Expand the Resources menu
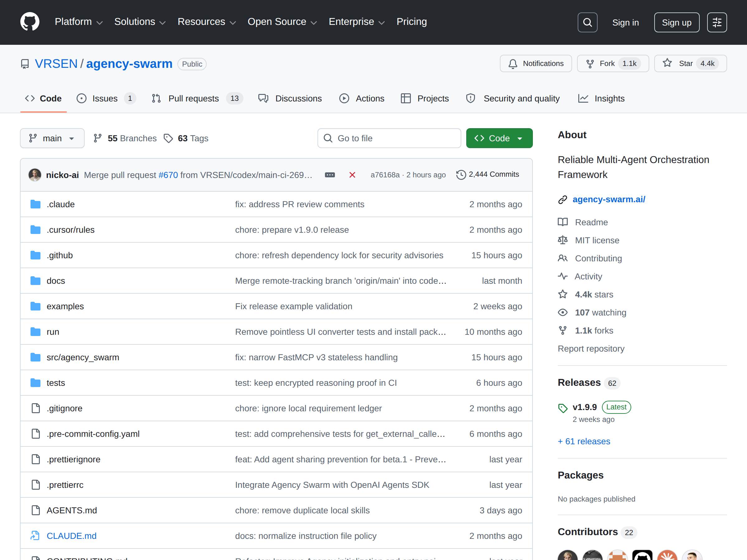The image size is (747, 560). tap(207, 22)
